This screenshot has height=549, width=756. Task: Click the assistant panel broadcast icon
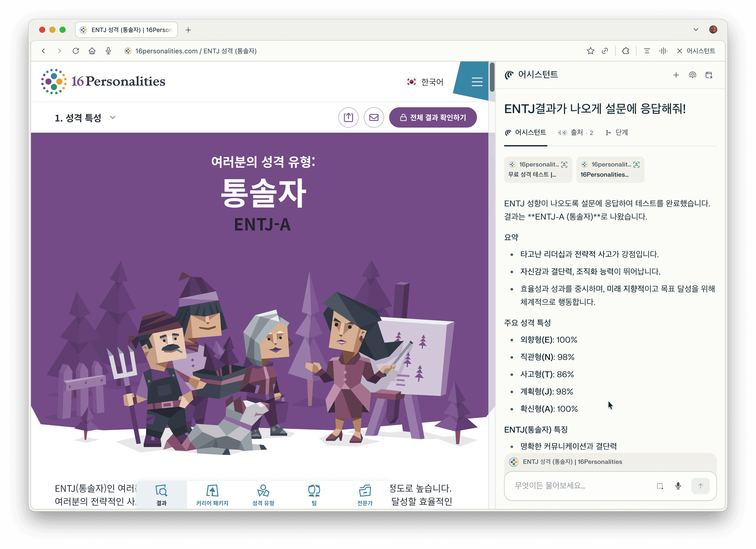692,75
